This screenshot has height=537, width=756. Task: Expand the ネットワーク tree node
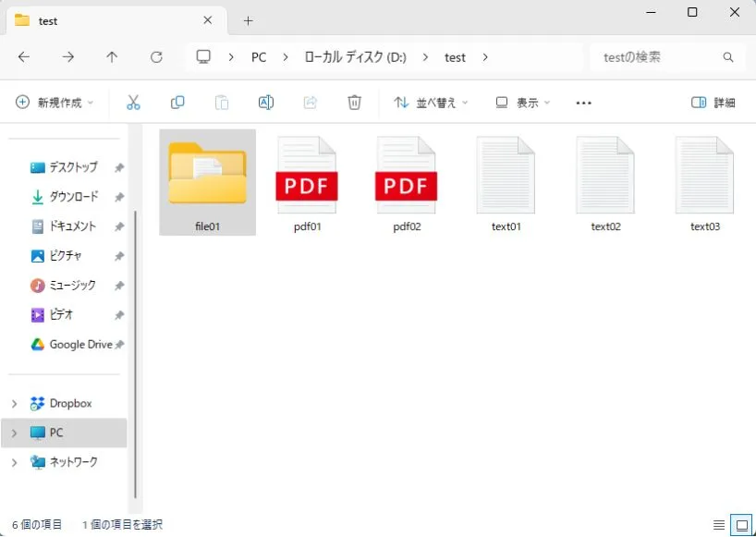[x=14, y=462]
